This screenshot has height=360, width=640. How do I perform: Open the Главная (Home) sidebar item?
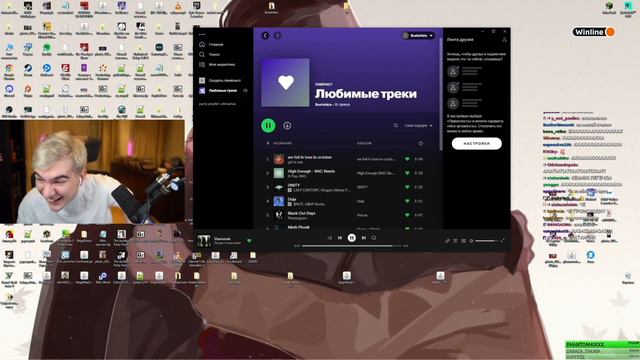(x=211, y=44)
